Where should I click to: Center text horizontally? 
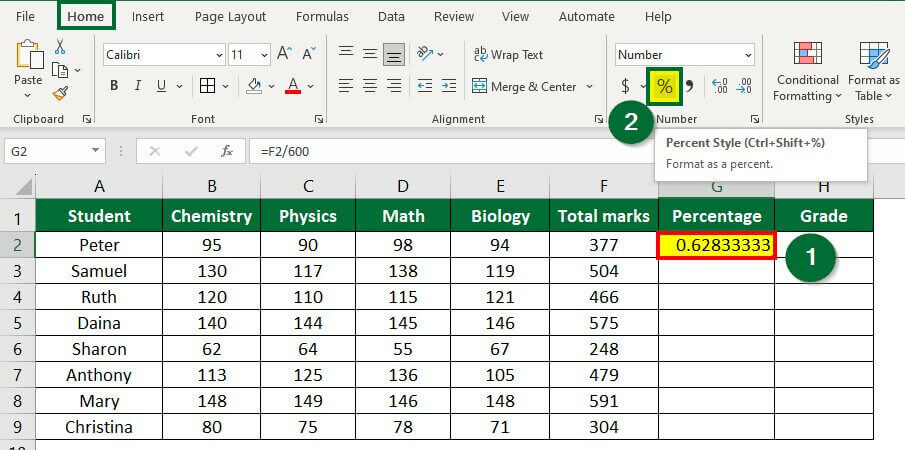click(x=370, y=86)
